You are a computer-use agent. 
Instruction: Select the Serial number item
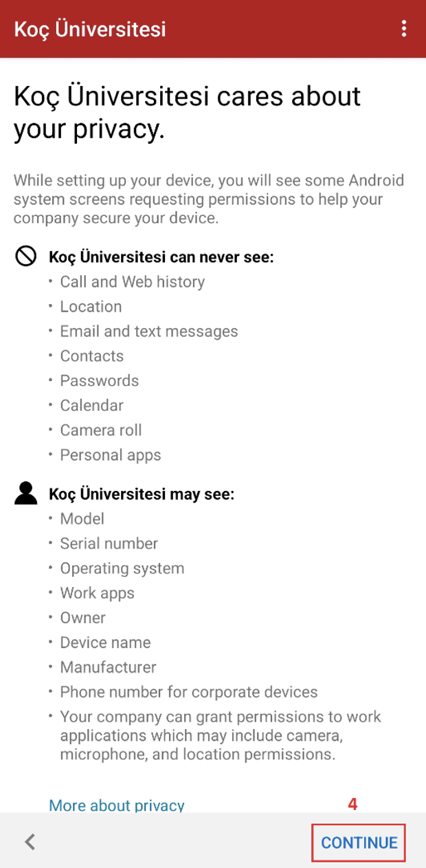pos(108,543)
